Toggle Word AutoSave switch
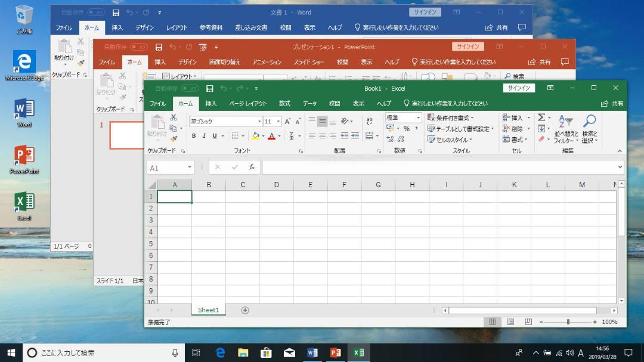 click(96, 13)
